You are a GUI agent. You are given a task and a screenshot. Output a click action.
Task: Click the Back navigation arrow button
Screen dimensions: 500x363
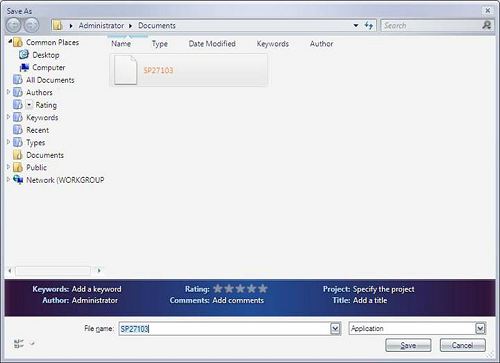[x=14, y=25]
